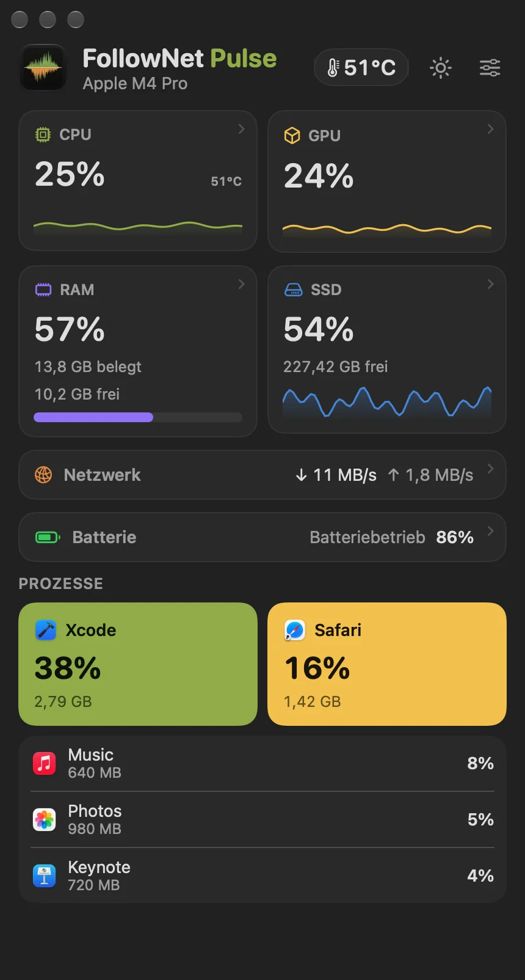
Task: Expand the CPU card chevron
Action: coord(241,129)
